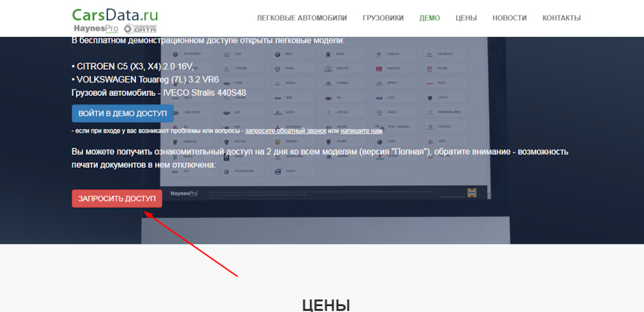This screenshot has width=644, height=312.
Task: Click the VOLKSWAGEN Touareg (7L) 3.2 VR6 text
Action: click(148, 79)
